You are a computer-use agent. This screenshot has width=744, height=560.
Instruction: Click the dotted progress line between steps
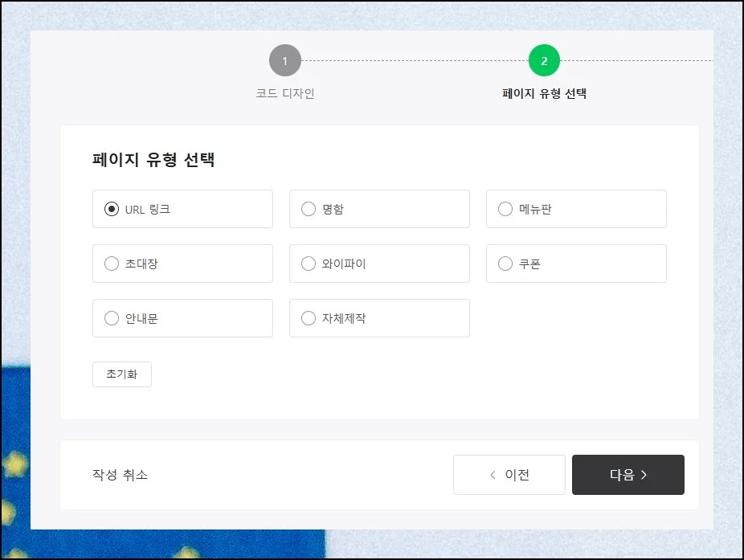coord(414,61)
